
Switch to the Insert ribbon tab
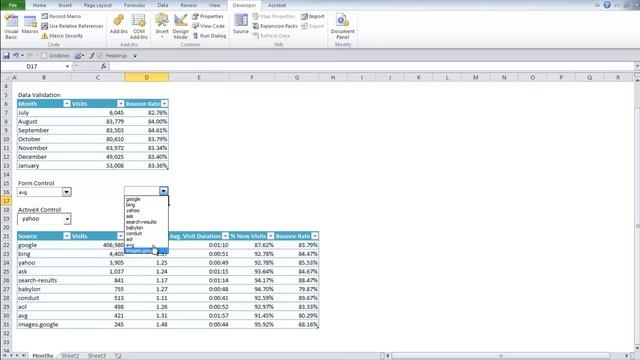[x=65, y=5]
